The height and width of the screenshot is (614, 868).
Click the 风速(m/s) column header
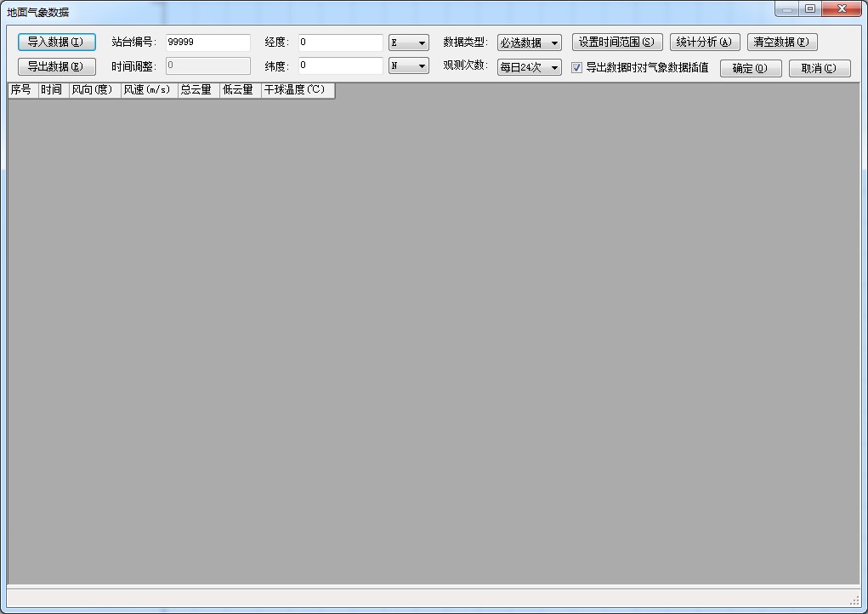coord(149,90)
